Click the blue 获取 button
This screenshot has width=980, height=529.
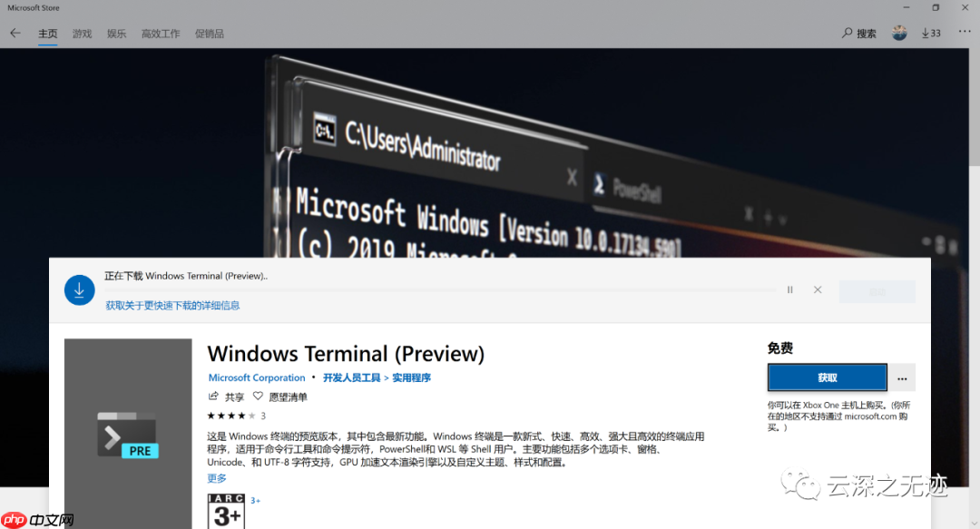pos(827,377)
